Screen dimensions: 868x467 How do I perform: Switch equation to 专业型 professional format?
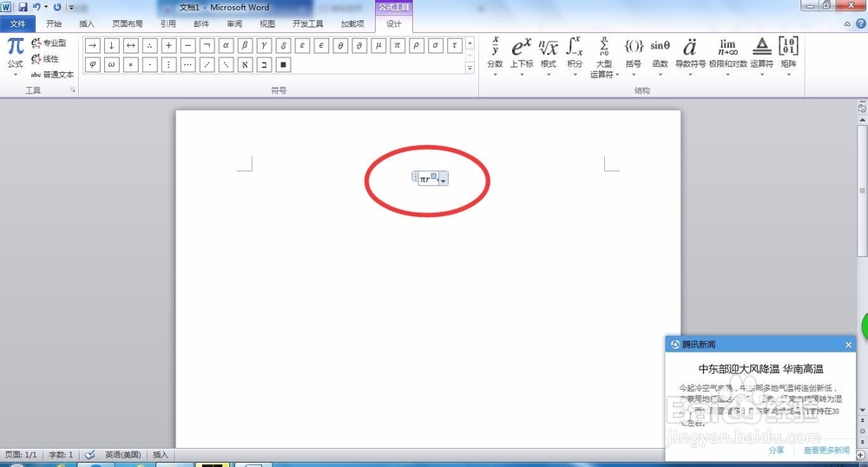click(x=49, y=43)
